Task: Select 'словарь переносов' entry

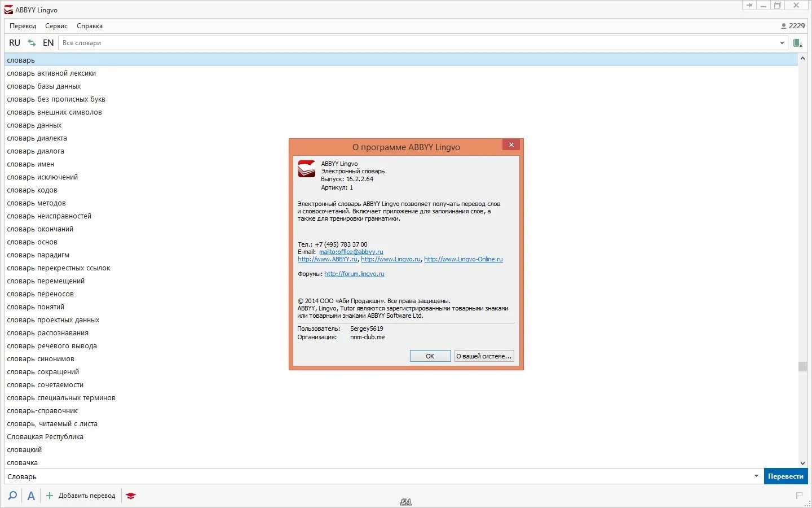Action: click(x=41, y=294)
